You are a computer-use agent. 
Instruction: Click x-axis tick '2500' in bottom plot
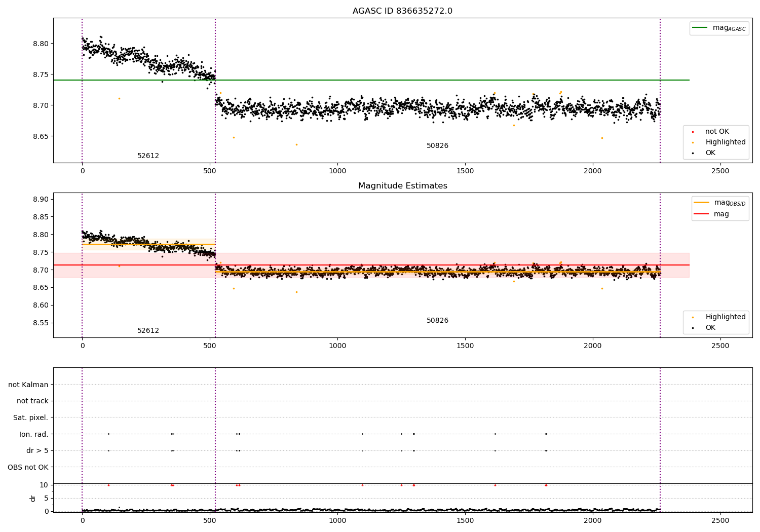coord(720,520)
